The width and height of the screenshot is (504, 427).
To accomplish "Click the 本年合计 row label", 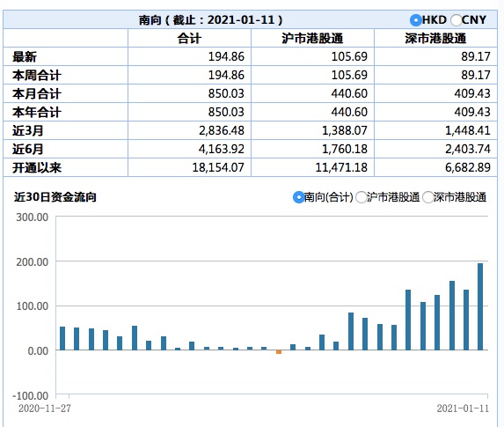I will (37, 113).
